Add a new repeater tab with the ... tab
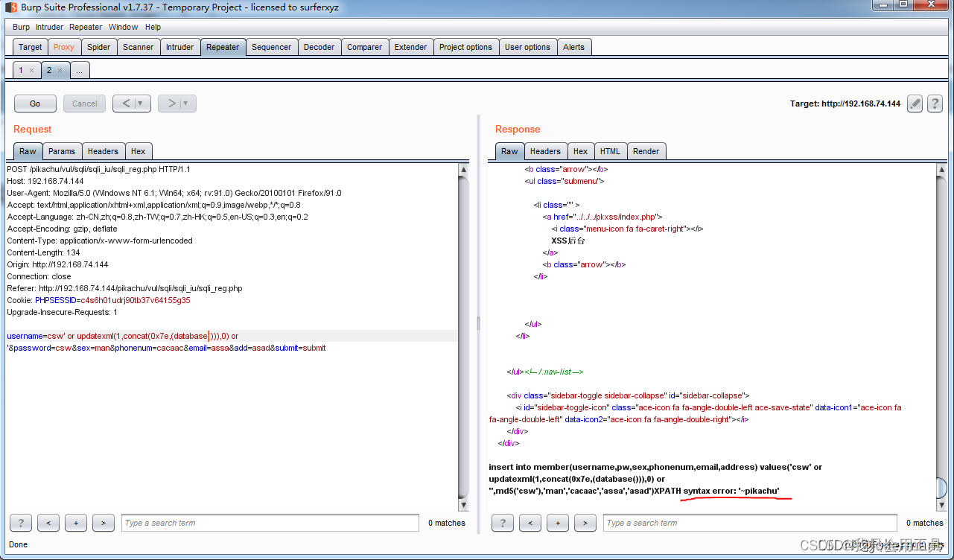Image resolution: width=954 pixels, height=560 pixels. [x=79, y=70]
